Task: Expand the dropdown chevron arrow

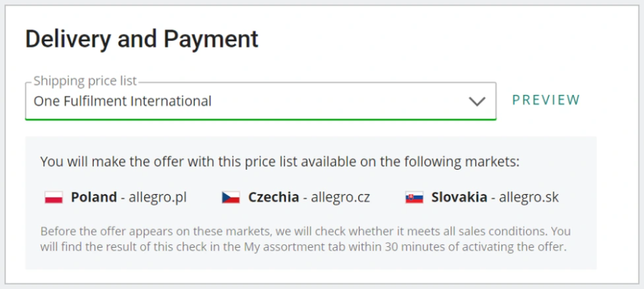Action: 478,102
